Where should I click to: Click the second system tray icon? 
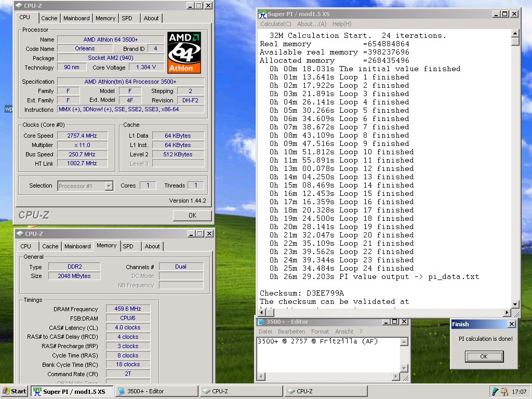504,392
